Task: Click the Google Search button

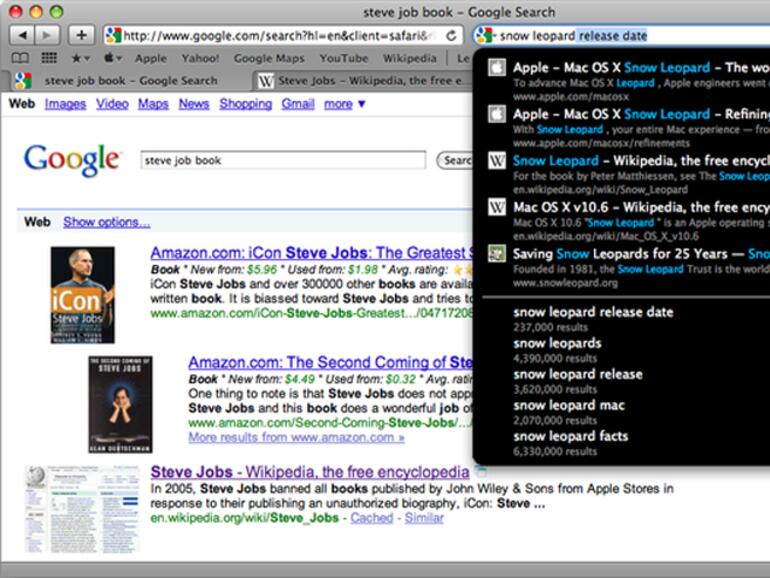Action: tap(455, 161)
